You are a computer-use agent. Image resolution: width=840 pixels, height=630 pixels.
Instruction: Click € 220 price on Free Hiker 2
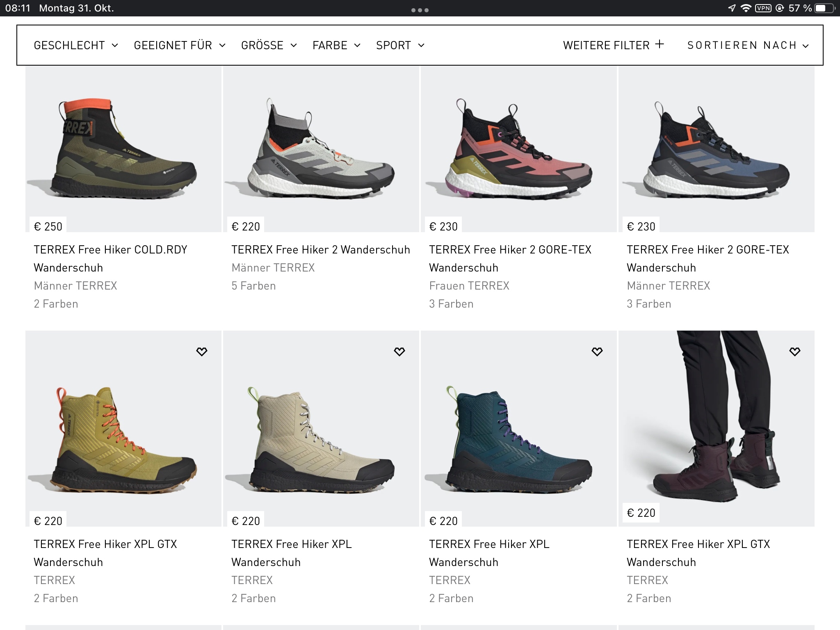pyautogui.click(x=246, y=226)
